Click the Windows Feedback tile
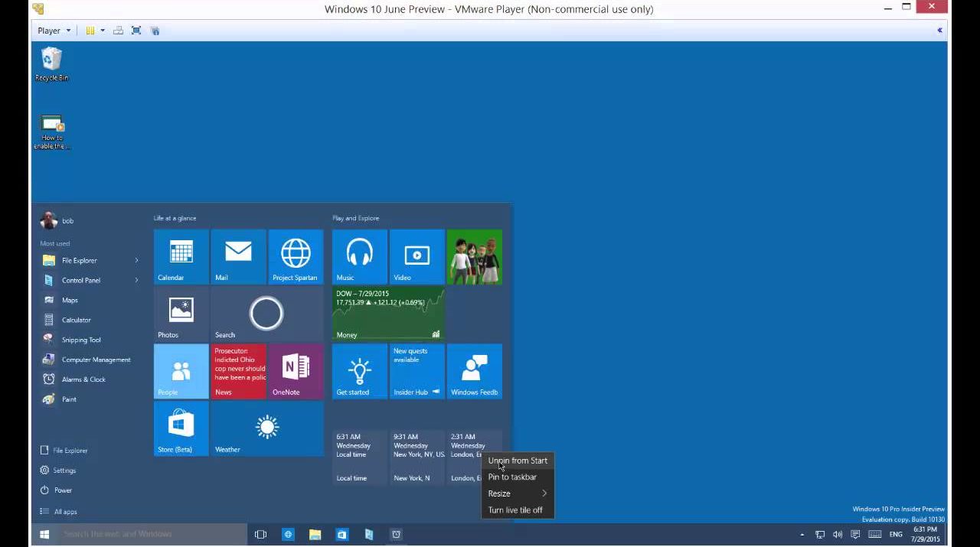 point(474,371)
